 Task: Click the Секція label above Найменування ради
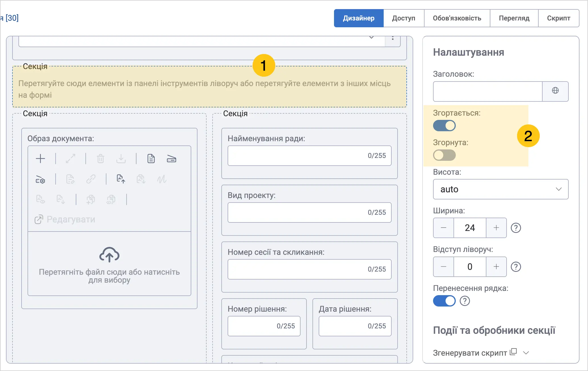[x=235, y=114]
